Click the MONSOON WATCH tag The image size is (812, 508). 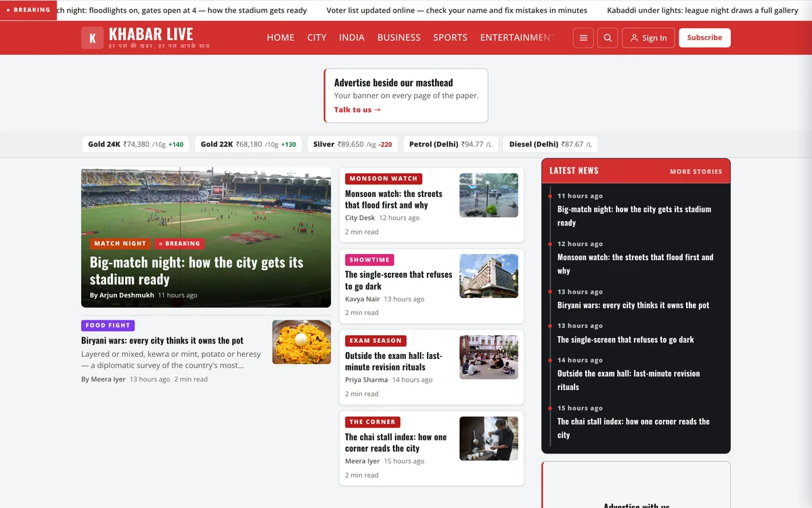(x=384, y=179)
